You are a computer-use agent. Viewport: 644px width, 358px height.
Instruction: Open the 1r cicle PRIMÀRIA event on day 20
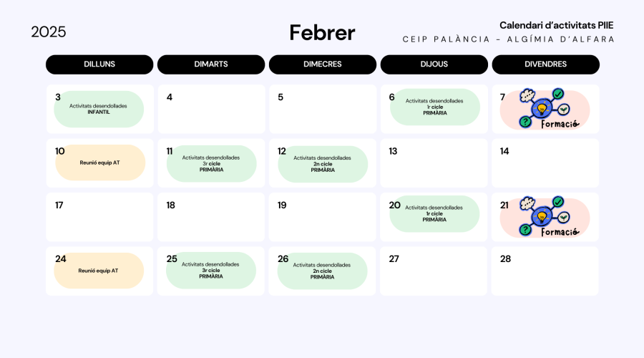(x=434, y=213)
